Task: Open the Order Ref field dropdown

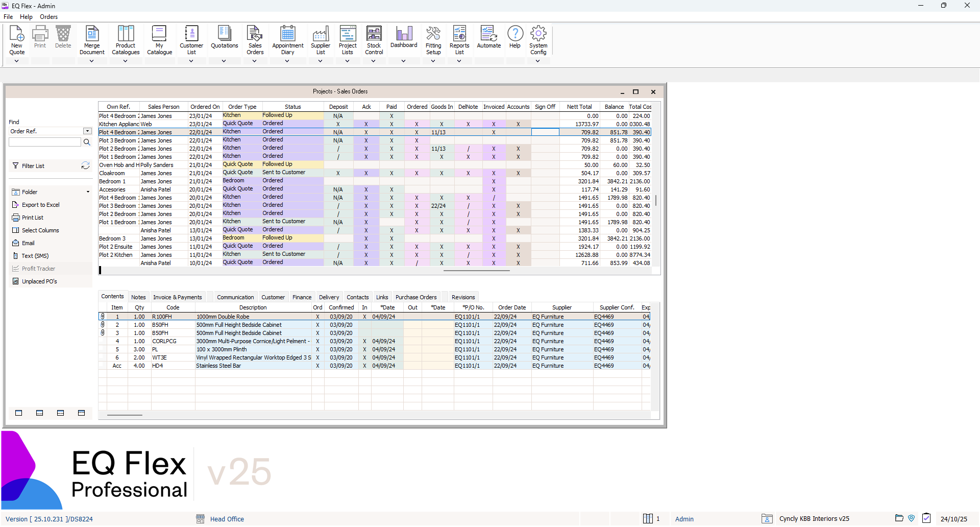Action: pos(87,131)
